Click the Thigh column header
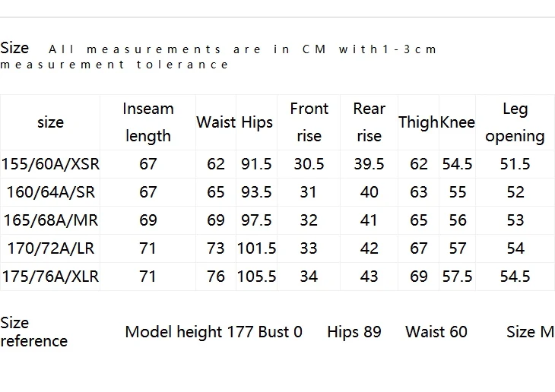 point(419,123)
